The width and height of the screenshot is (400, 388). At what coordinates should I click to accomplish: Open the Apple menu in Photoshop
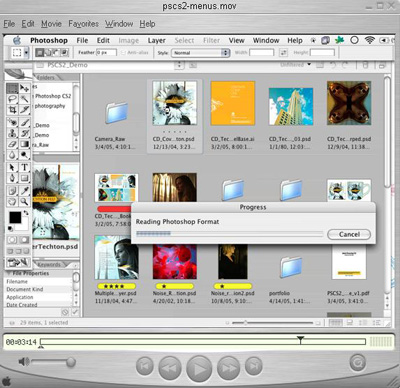17,40
